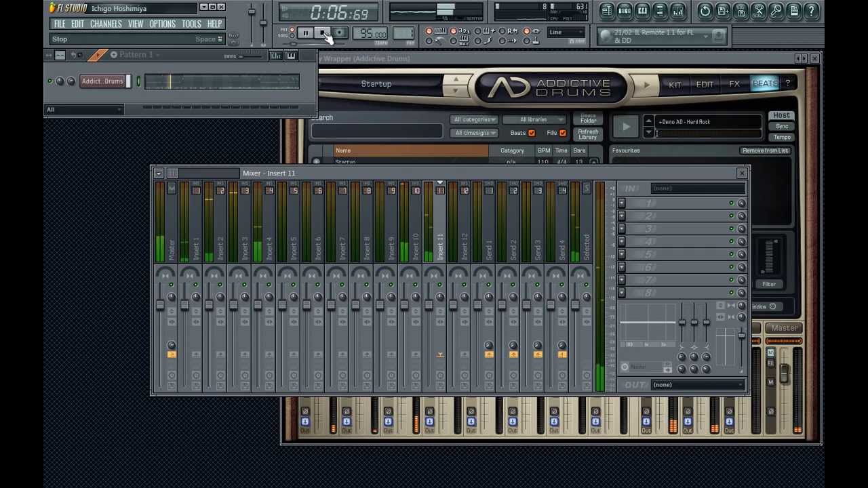Viewport: 868px width, 488px height.
Task: Open the EDIT menu
Action: [x=78, y=24]
